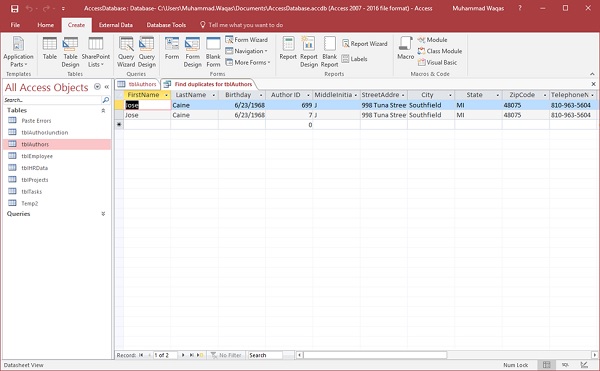Create a Blank Form
This screenshot has width=600, height=371.
click(213, 52)
